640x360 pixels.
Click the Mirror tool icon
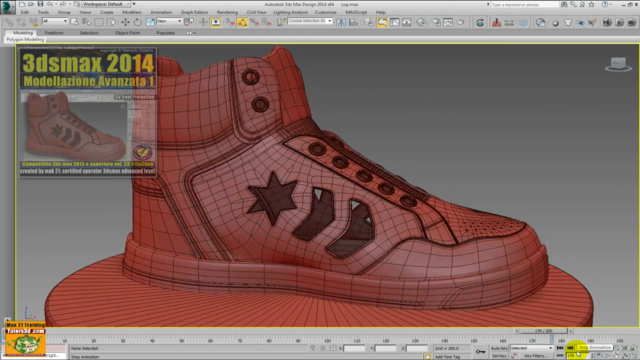[341, 22]
